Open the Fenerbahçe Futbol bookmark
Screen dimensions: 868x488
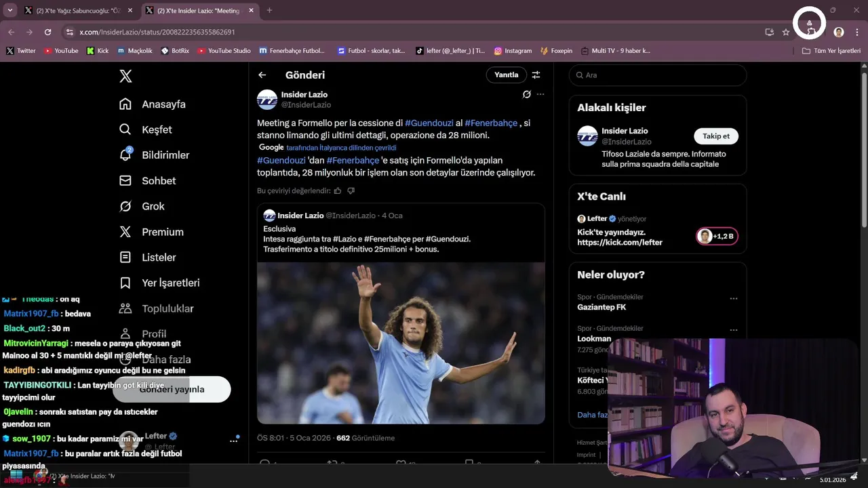(x=292, y=51)
